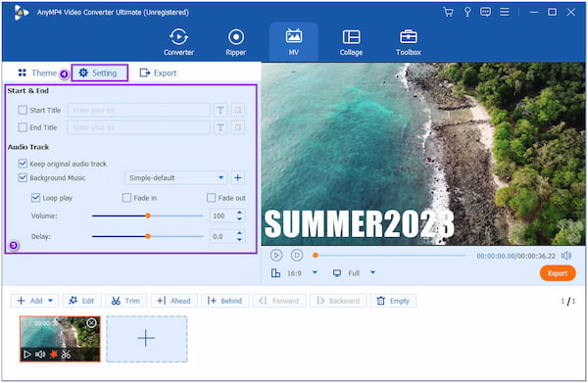Toggle the Loop play checkbox

[x=35, y=198]
